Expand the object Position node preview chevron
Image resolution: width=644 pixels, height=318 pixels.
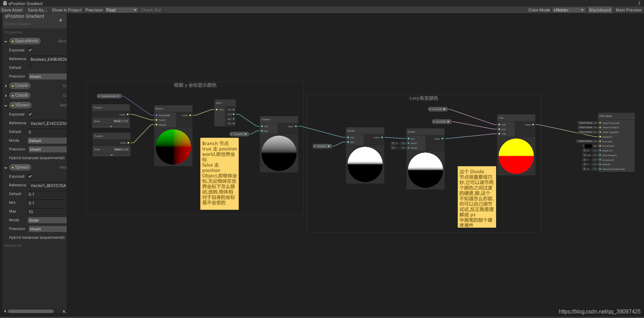(112, 155)
